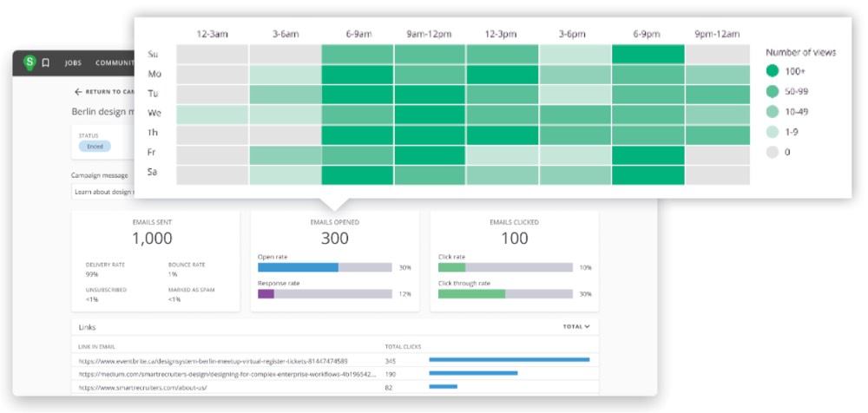Click the purple Response rate bar
The width and height of the screenshot is (868, 413).
tap(266, 294)
